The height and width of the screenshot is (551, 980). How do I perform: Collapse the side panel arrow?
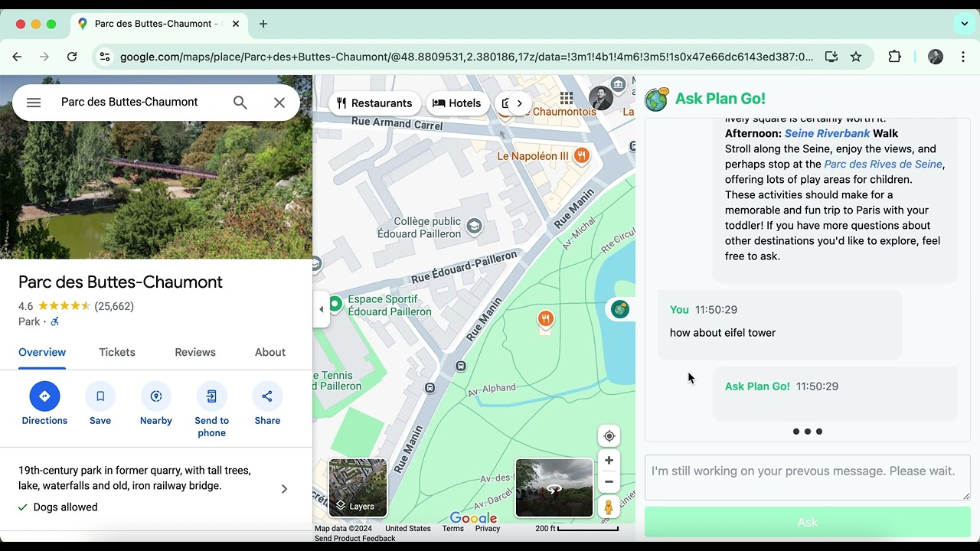321,309
